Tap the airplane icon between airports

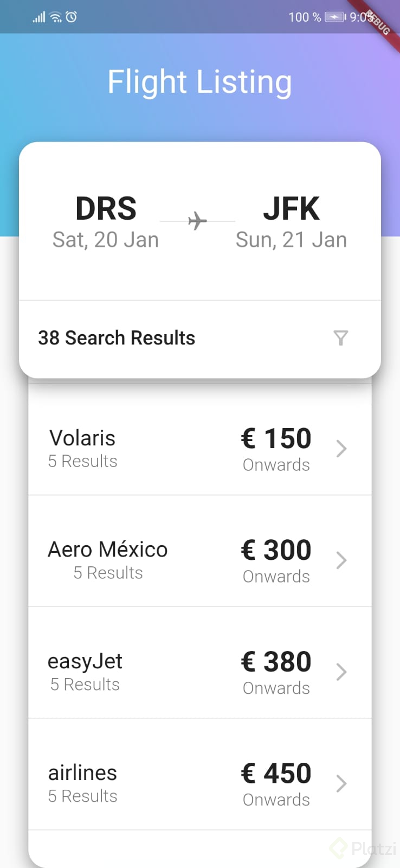[198, 221]
